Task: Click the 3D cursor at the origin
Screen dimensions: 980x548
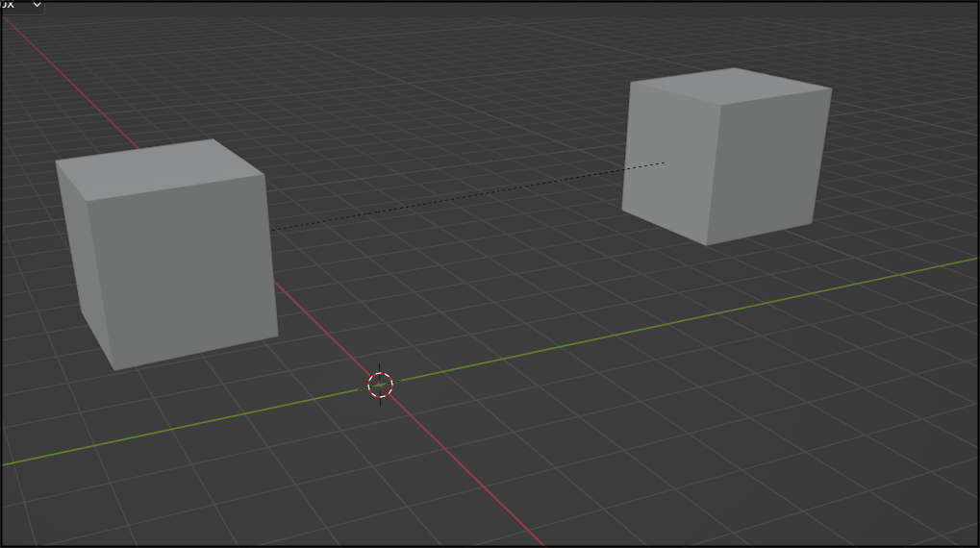Action: click(x=380, y=385)
